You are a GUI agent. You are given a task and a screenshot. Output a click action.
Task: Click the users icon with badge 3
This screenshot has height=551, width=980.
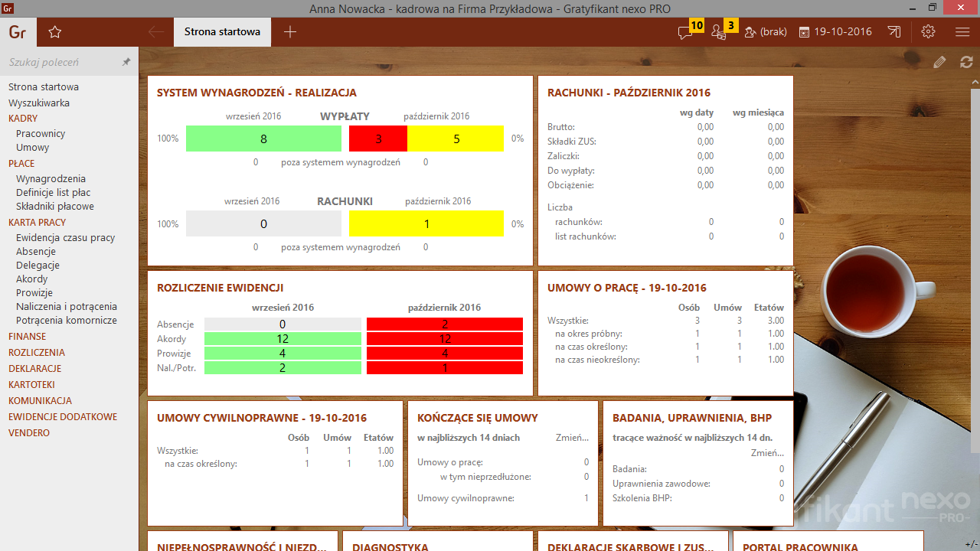(718, 32)
